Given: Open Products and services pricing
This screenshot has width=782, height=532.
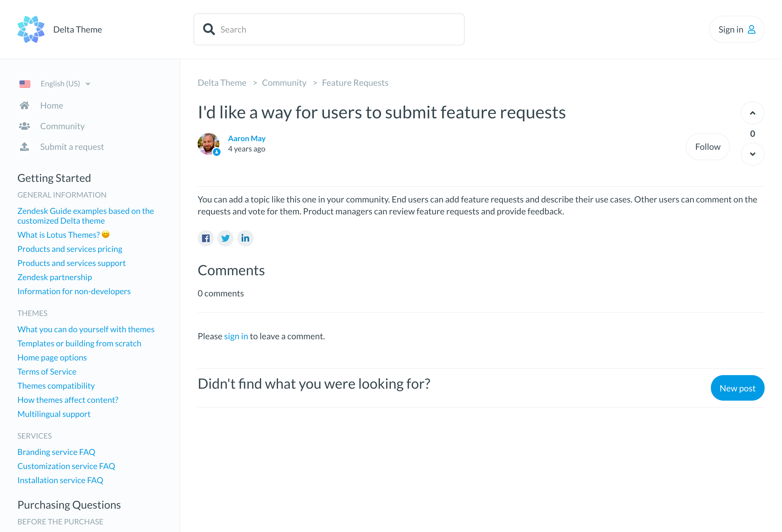Looking at the screenshot, I should [70, 249].
